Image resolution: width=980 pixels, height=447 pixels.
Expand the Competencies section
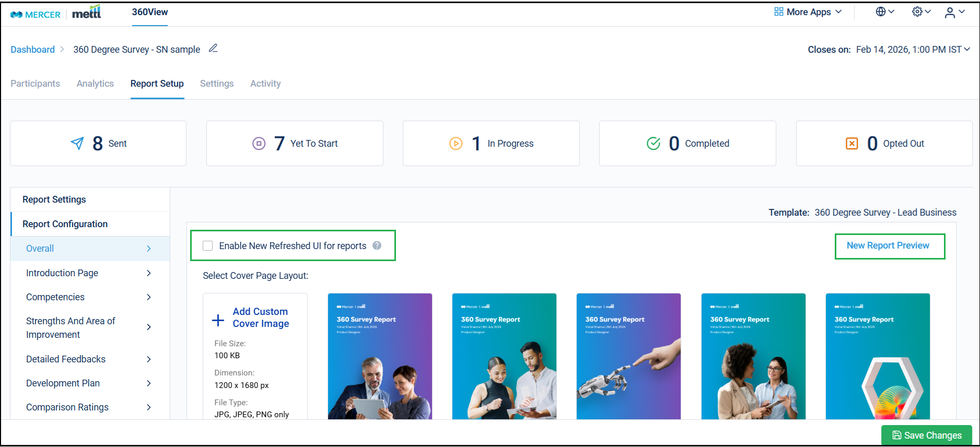[x=89, y=297]
